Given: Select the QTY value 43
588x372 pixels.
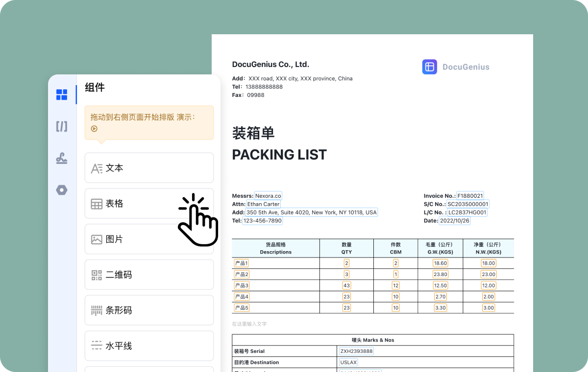Looking at the screenshot, I should point(346,285).
